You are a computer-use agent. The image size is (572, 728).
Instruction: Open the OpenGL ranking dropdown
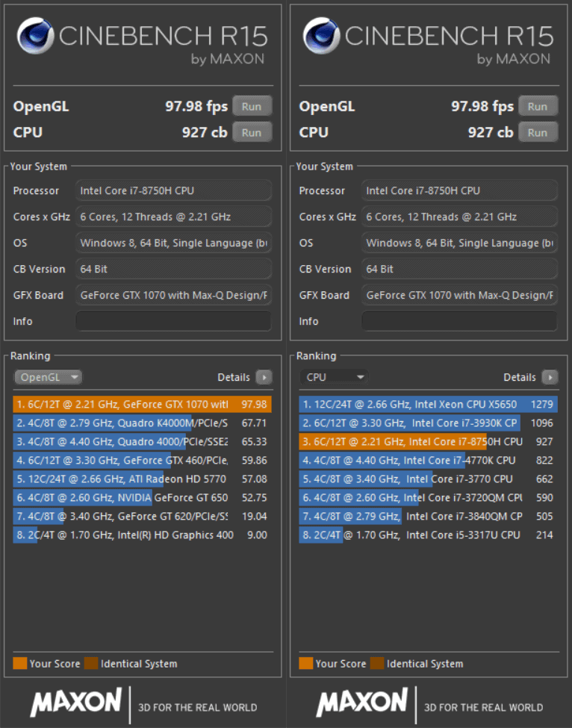pos(48,377)
